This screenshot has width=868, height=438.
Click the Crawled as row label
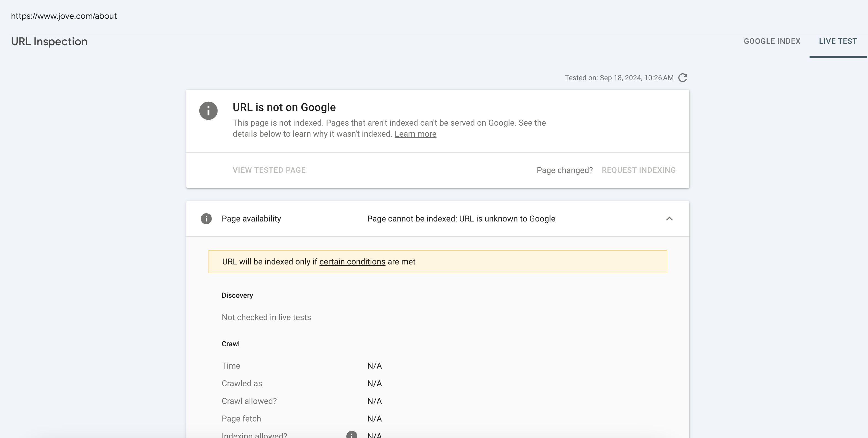tap(242, 383)
